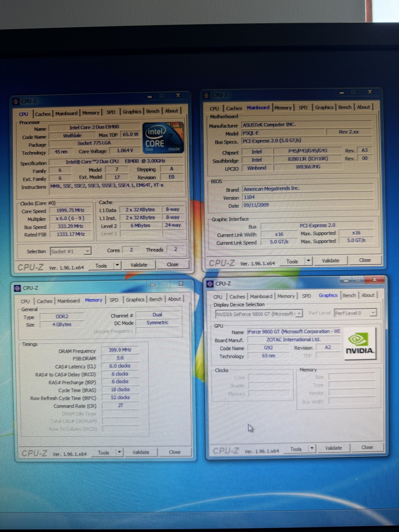Click the NVIDIA logo in Graphics window

[x=360, y=343]
